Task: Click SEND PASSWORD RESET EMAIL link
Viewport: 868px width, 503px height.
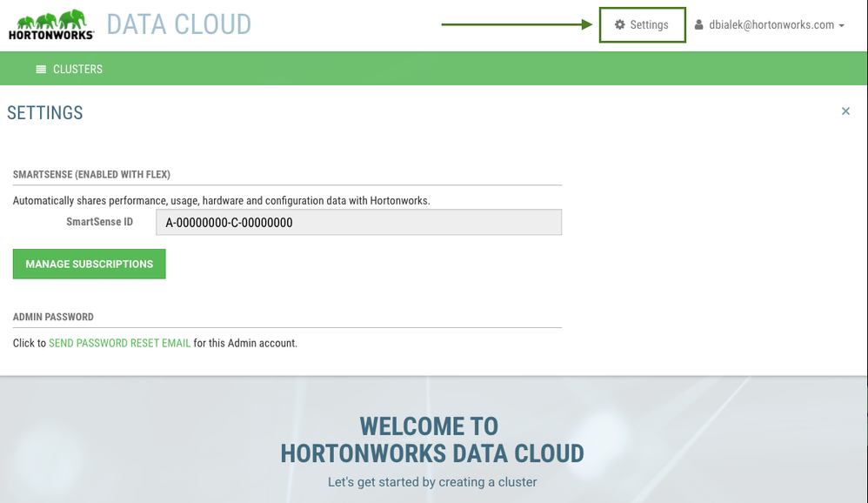Action: [x=119, y=343]
